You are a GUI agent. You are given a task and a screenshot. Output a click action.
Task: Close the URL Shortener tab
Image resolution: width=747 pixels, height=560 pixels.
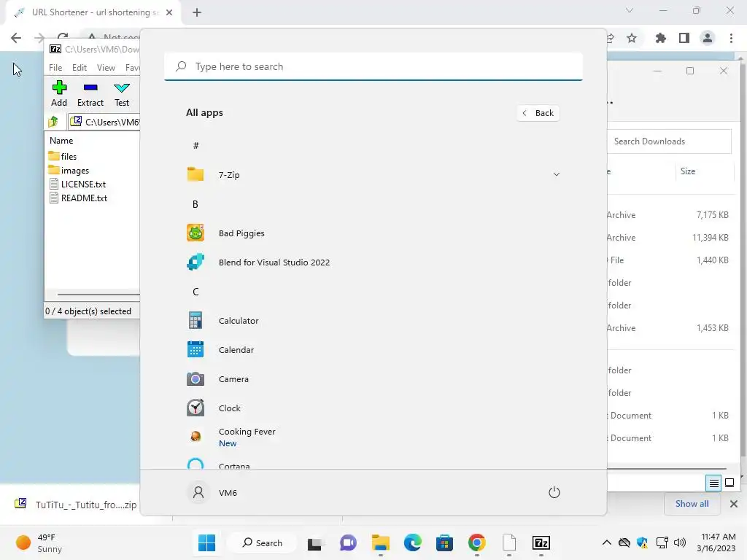pyautogui.click(x=169, y=12)
